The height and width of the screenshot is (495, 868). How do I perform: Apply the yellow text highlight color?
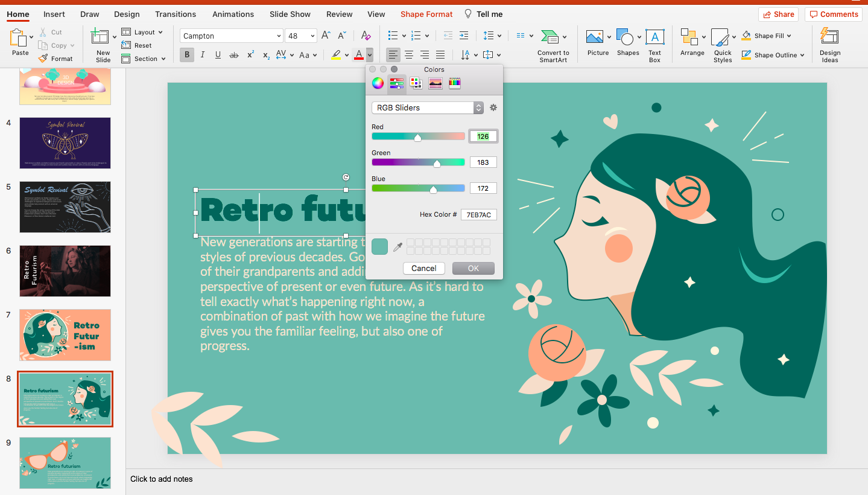(x=337, y=55)
